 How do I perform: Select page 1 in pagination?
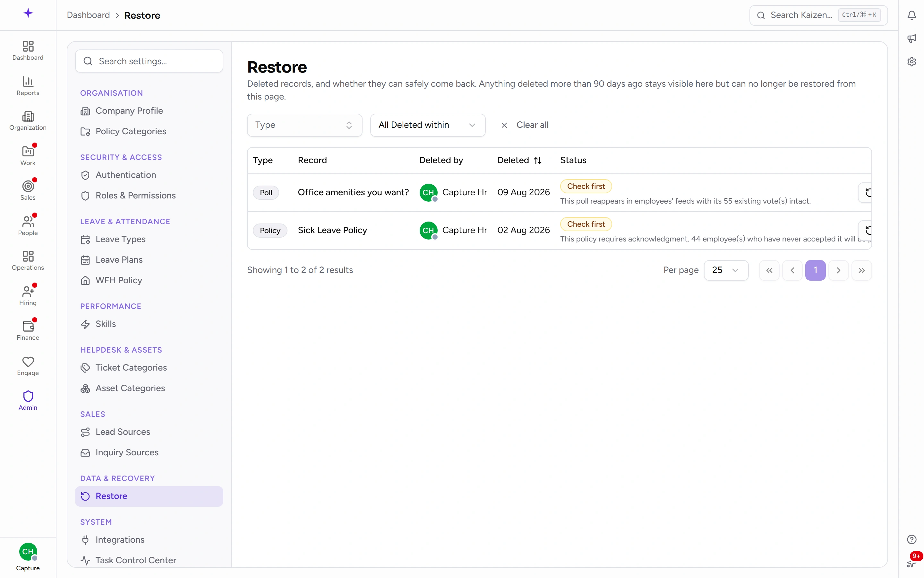tap(815, 270)
